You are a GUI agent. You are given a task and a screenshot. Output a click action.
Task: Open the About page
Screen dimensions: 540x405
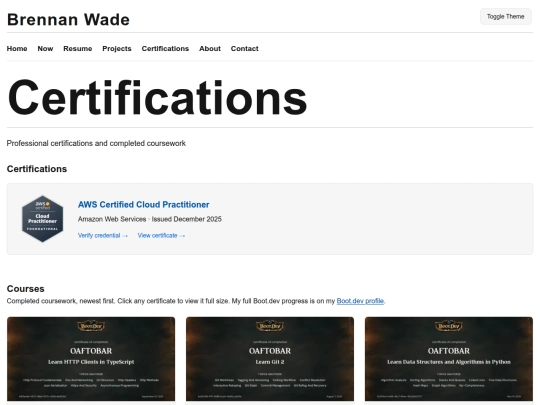[x=210, y=49]
